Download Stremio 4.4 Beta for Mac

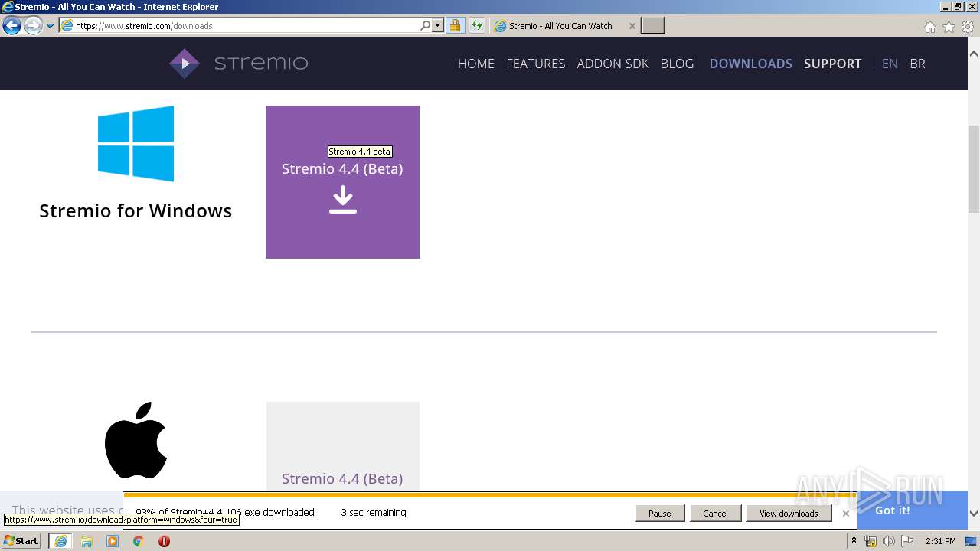click(x=343, y=445)
